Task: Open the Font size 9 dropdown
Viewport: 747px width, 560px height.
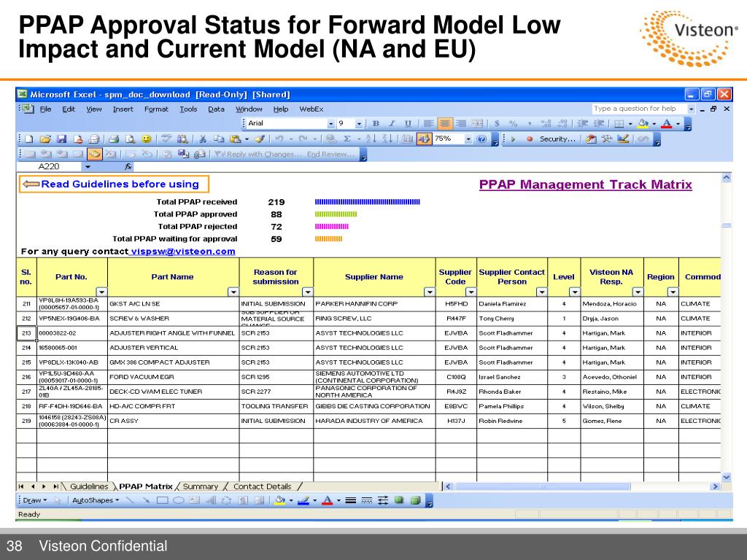Action: coord(359,124)
